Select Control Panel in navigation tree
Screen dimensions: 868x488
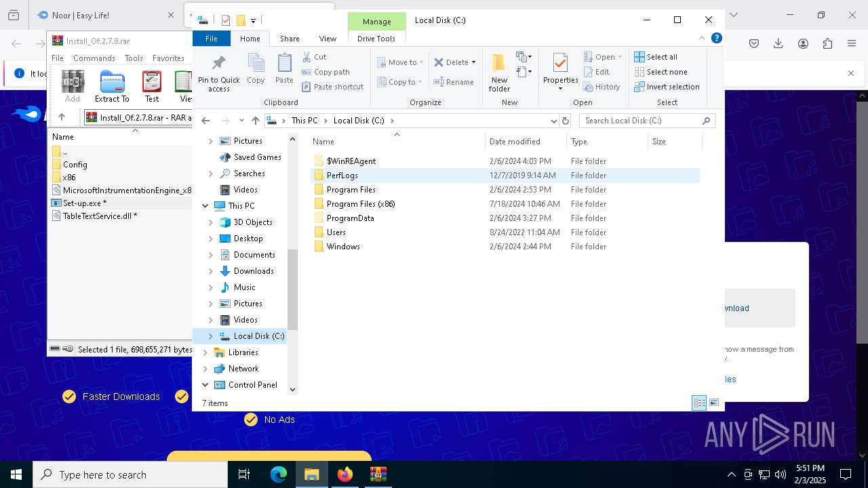(x=253, y=385)
